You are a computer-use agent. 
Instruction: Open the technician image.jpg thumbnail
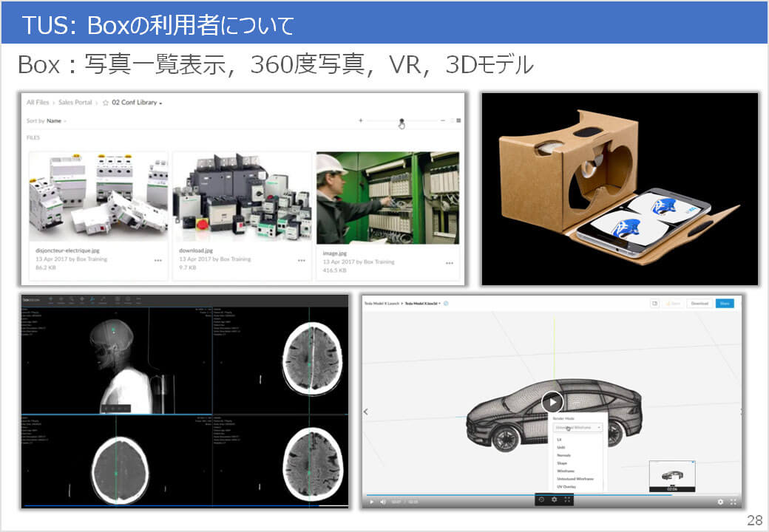[387, 198]
